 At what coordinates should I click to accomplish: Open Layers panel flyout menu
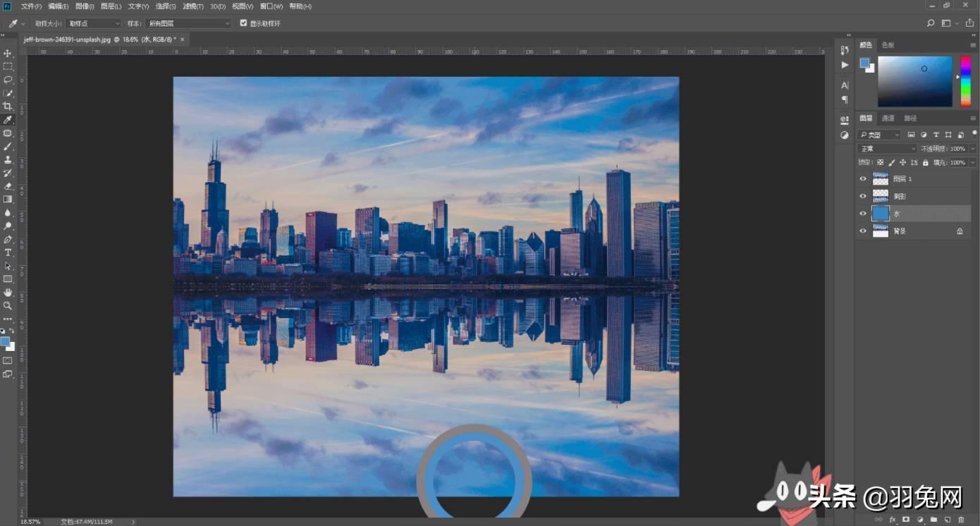[x=973, y=118]
